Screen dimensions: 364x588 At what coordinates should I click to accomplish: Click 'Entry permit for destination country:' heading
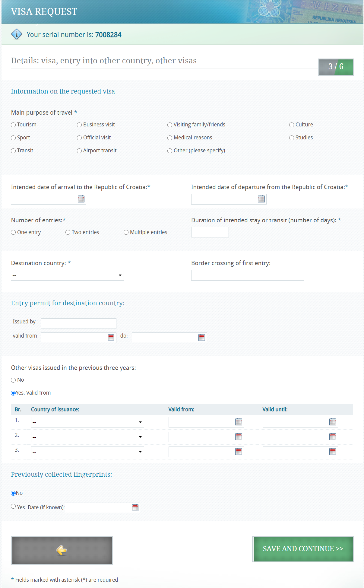68,303
